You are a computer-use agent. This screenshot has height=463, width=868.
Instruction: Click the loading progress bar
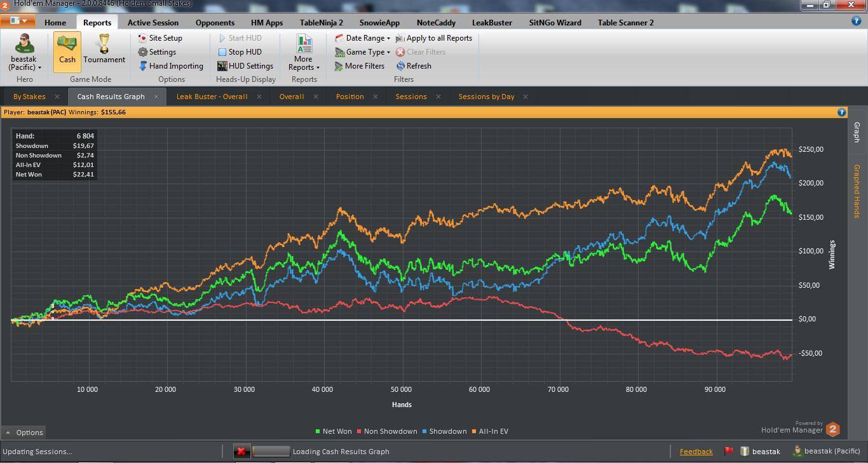tap(271, 452)
